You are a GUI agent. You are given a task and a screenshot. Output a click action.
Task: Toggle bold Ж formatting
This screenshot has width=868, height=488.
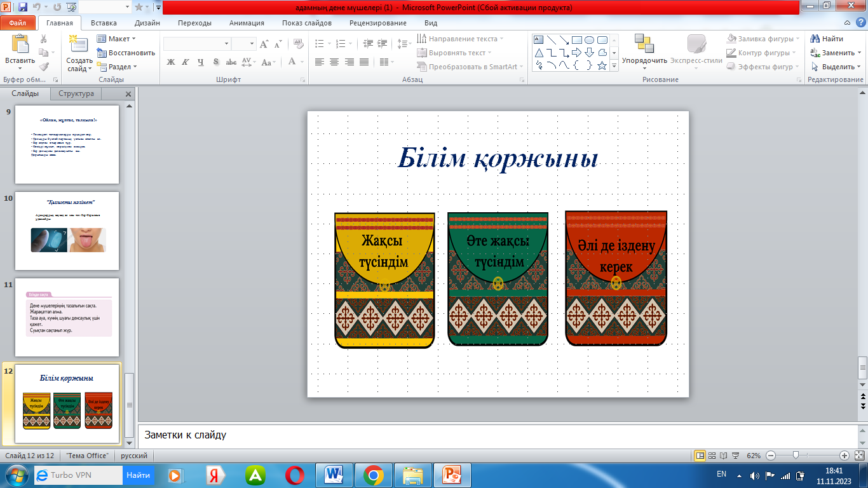tap(170, 62)
